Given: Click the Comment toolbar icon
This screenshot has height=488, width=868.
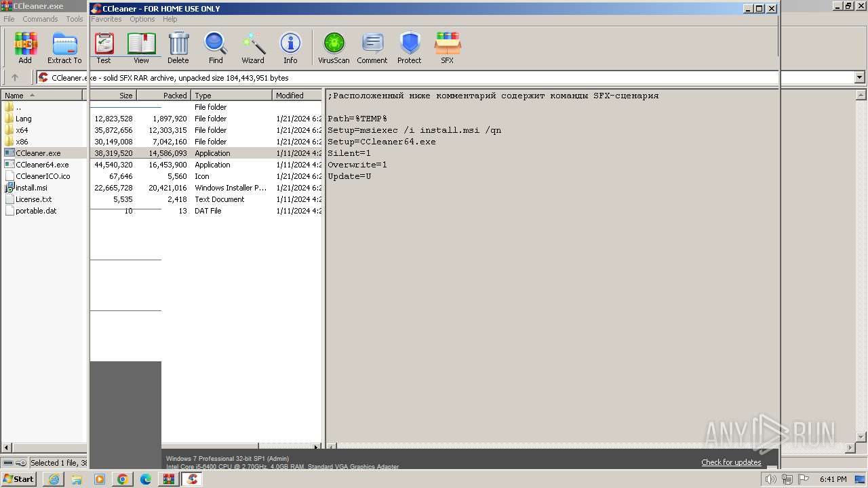Looking at the screenshot, I should pos(372,47).
